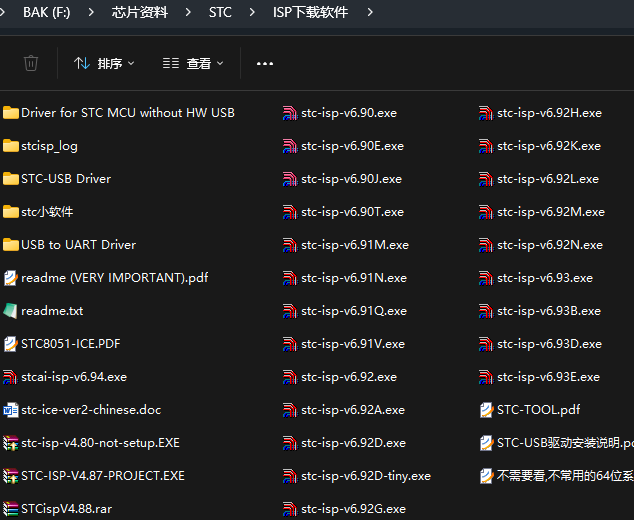Click file name stc-isp-v6.92.exe
Image resolution: width=634 pixels, height=520 pixels.
[x=349, y=377]
